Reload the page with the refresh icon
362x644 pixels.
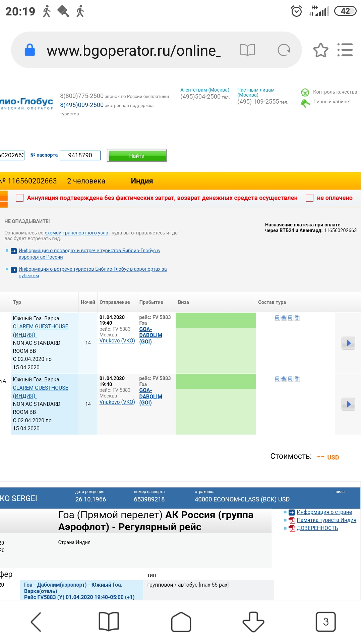pos(284,50)
